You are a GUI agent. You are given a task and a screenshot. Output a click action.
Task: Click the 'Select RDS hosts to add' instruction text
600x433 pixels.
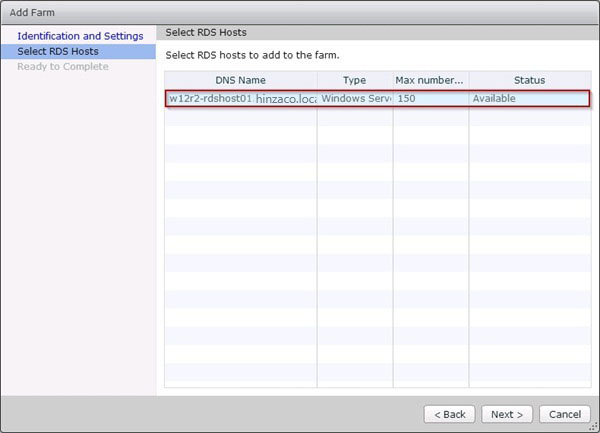pyautogui.click(x=259, y=54)
